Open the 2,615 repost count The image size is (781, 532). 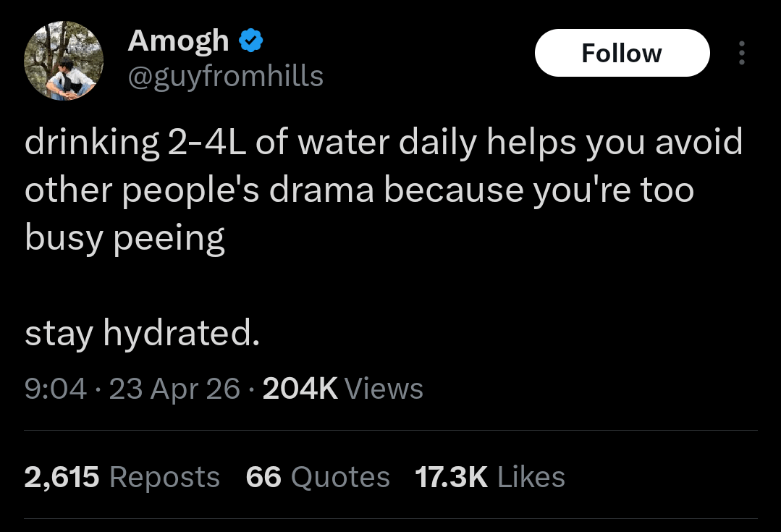[x=62, y=477]
